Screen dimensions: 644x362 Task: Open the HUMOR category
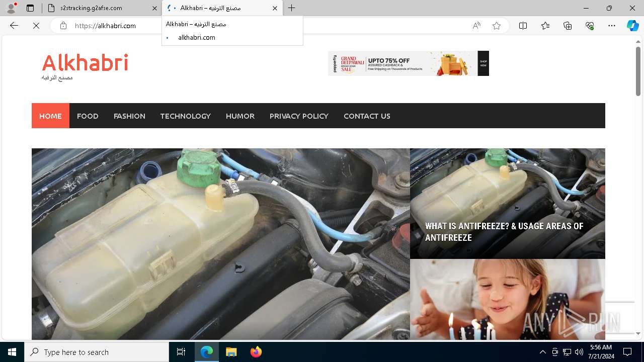pyautogui.click(x=240, y=116)
